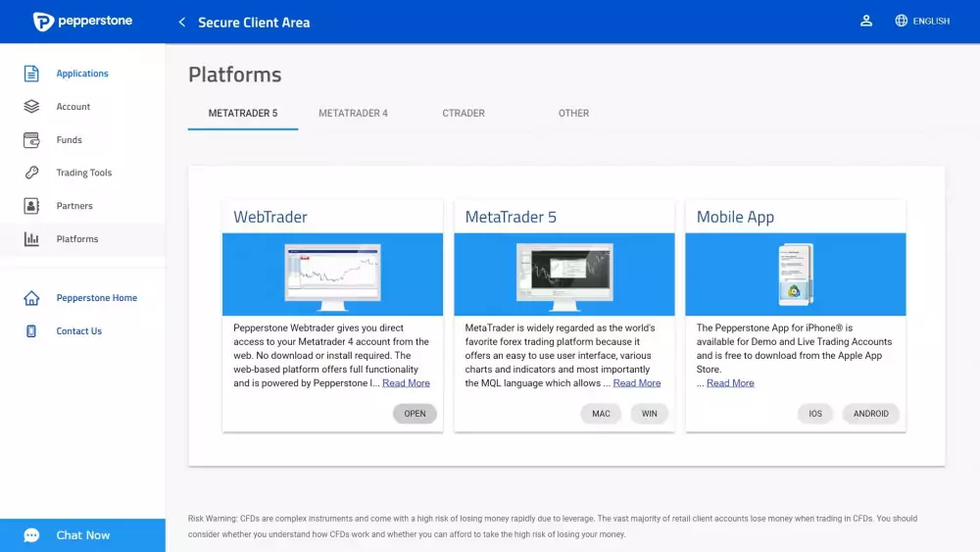Image resolution: width=980 pixels, height=552 pixels.
Task: Click Read More in WebTrader card
Action: [x=407, y=383]
